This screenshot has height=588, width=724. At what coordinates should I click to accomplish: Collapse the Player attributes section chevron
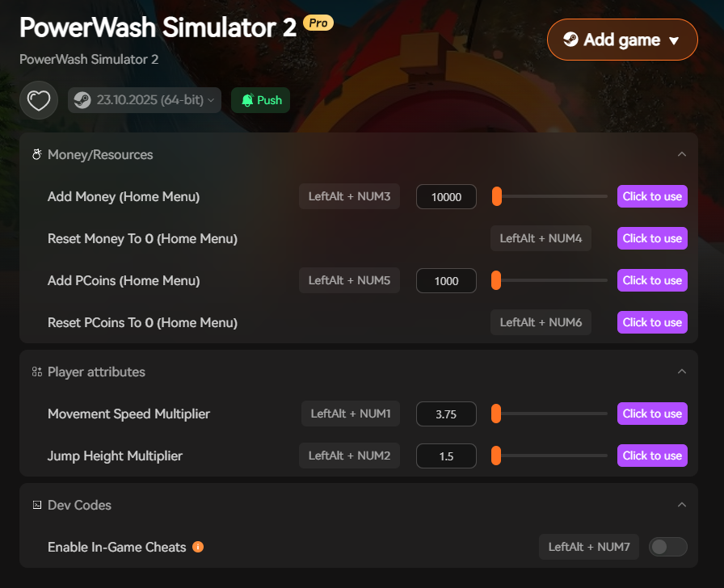pyautogui.click(x=681, y=372)
